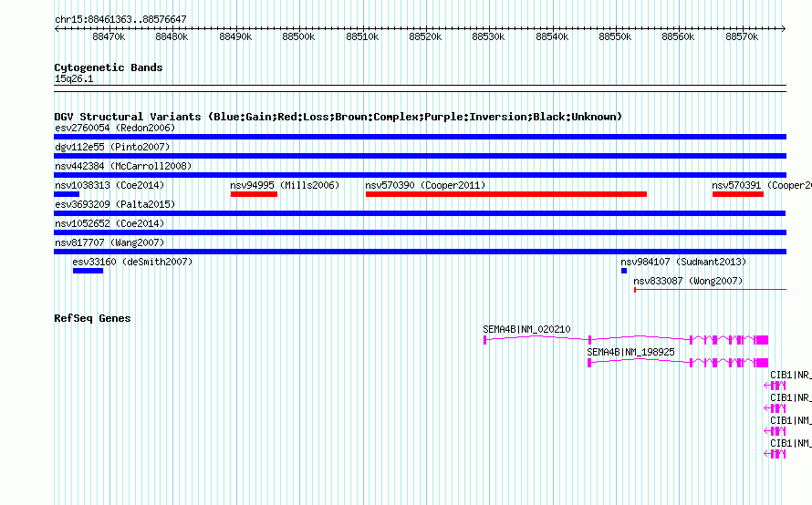Open variant nsv1052652 (Coe2014) label

[109, 223]
